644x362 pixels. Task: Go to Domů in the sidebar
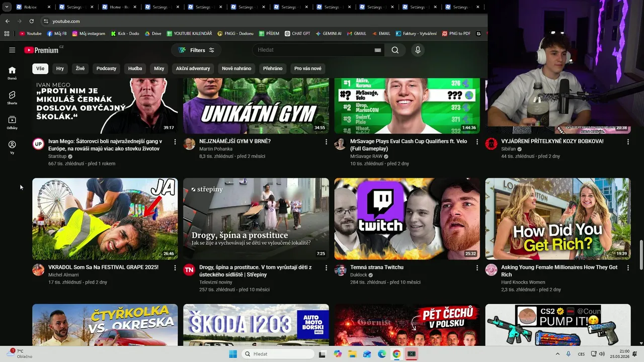(x=12, y=73)
